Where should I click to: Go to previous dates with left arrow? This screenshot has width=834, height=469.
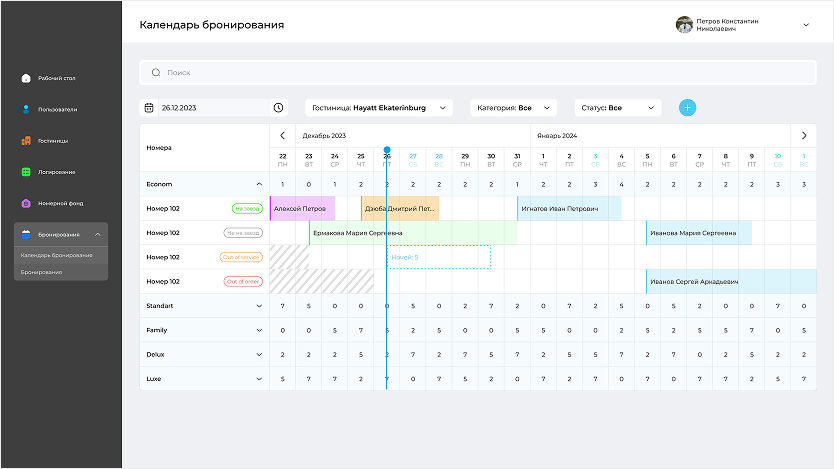coord(283,135)
